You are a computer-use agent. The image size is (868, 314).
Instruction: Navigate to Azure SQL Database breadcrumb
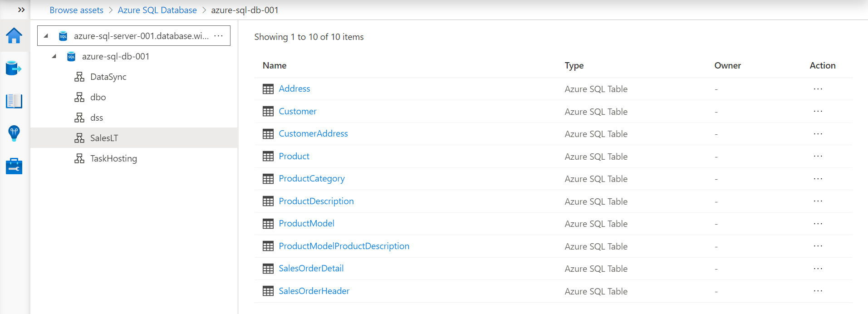[157, 10]
